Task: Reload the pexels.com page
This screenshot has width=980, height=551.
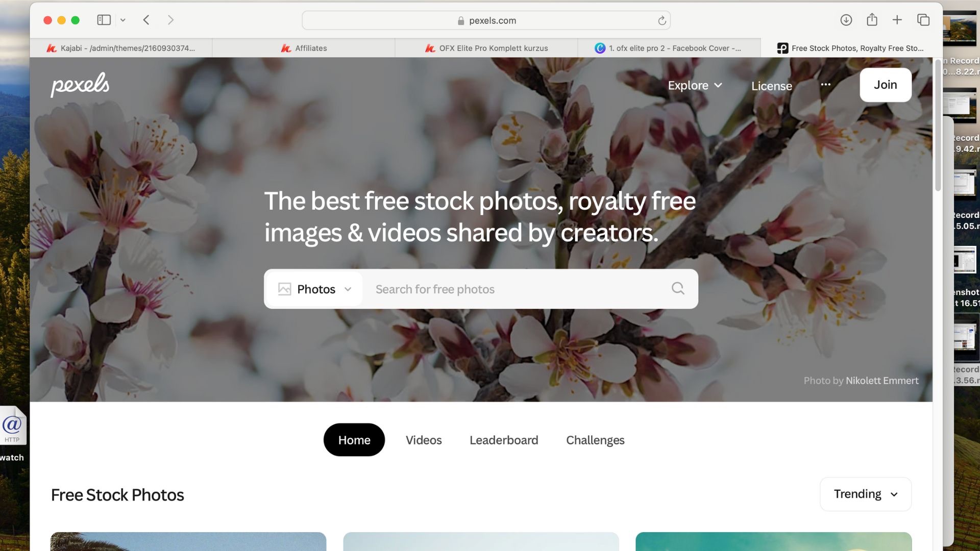Action: [x=662, y=20]
